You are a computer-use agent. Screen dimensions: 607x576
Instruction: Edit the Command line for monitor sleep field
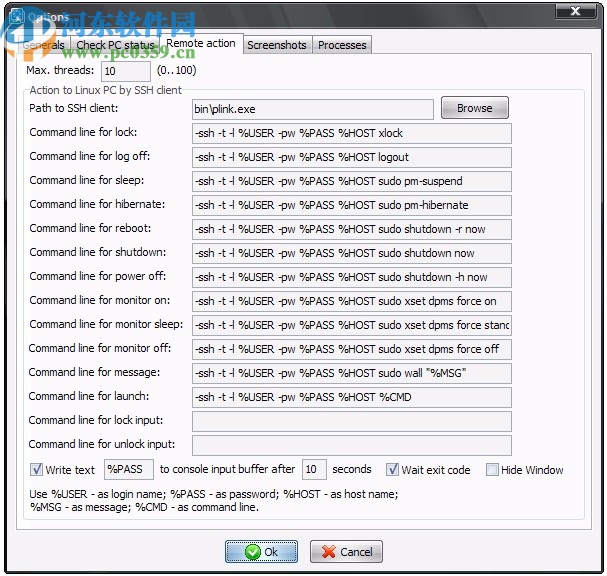352,326
